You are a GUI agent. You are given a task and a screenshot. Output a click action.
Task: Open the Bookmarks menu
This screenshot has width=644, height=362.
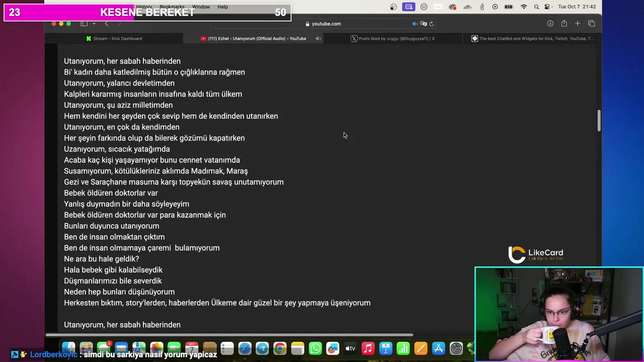[172, 7]
